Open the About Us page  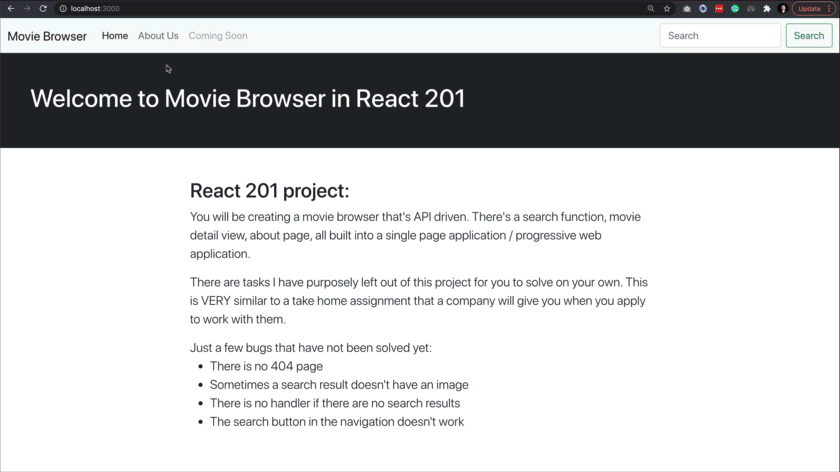click(158, 35)
